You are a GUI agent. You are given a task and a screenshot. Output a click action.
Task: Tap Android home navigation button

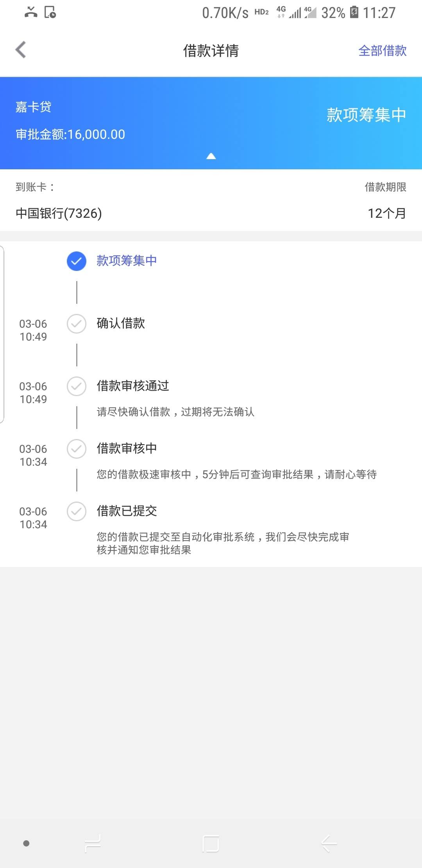(x=211, y=843)
